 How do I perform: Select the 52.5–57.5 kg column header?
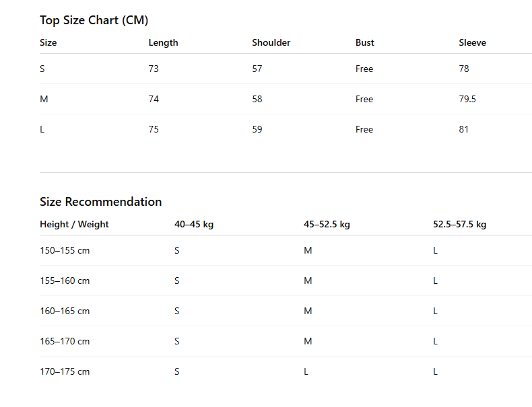(459, 224)
